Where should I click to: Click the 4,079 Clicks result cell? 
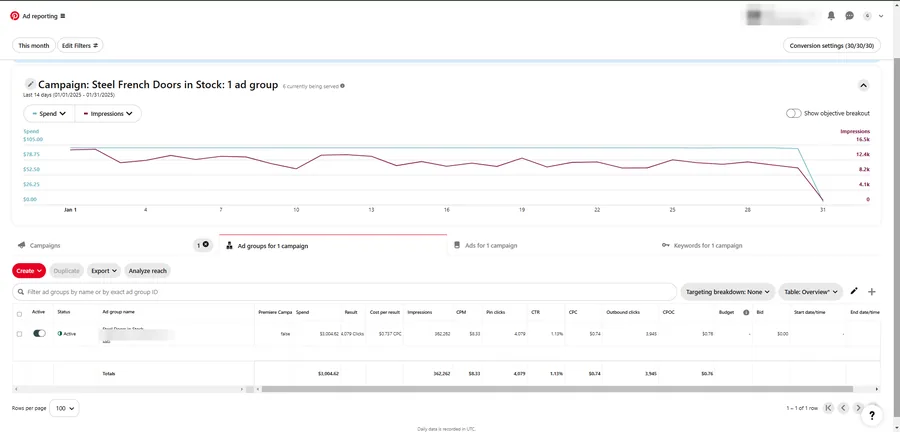click(x=352, y=334)
